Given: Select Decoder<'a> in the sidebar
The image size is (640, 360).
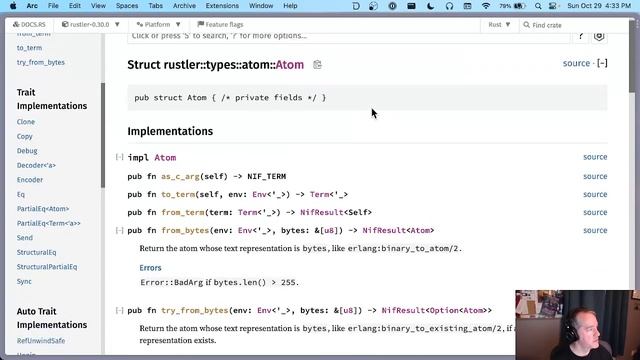Looking at the screenshot, I should coord(36,165).
